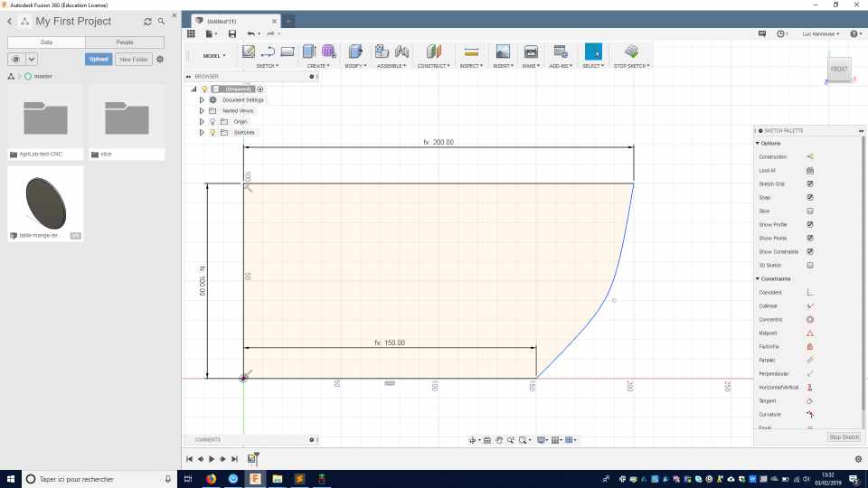Open the CREATE menu
Screen dimensions: 868x488
(318, 66)
